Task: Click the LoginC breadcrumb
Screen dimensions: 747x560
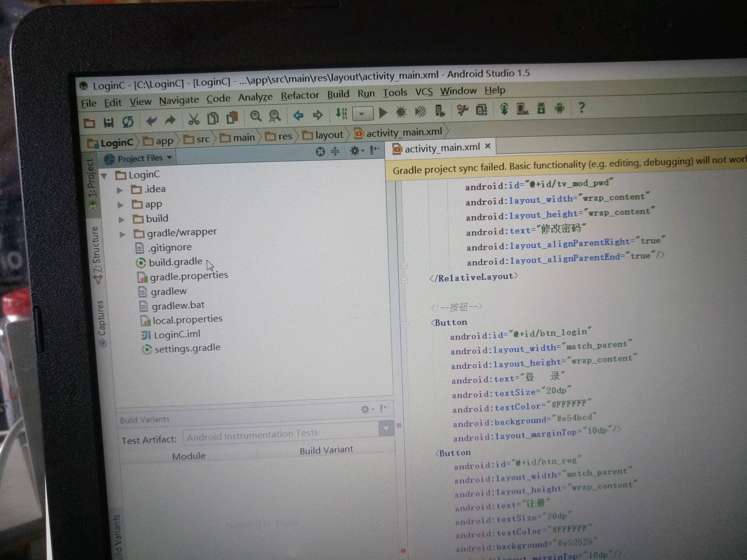Action: (110, 143)
